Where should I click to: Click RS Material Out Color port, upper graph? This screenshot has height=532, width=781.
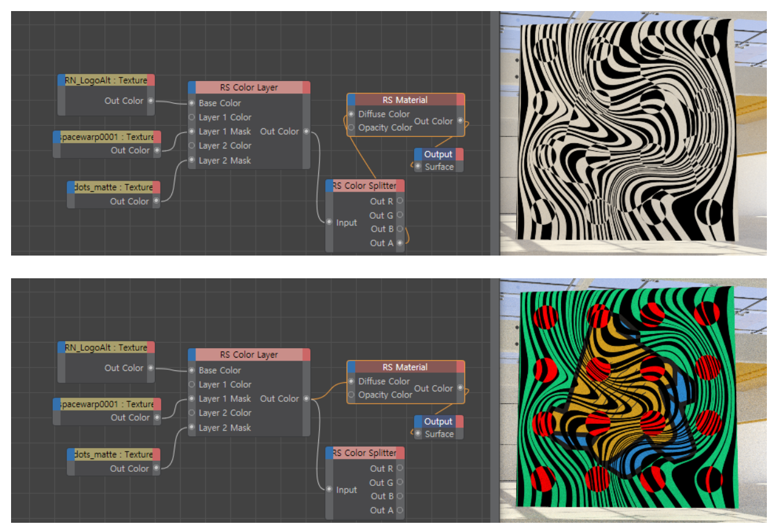[x=460, y=121]
